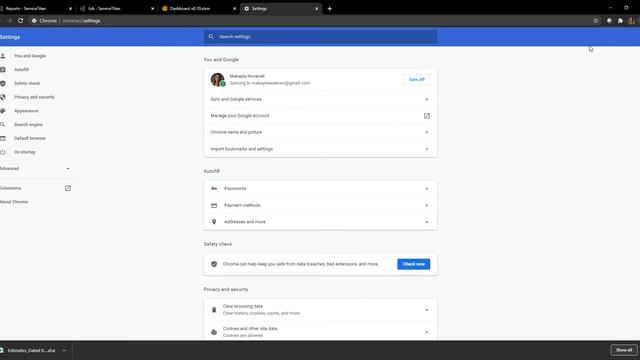Screen dimensions: 640x360
Task: Open downloaded file options chevron in download bar
Action: pyautogui.click(x=64, y=350)
